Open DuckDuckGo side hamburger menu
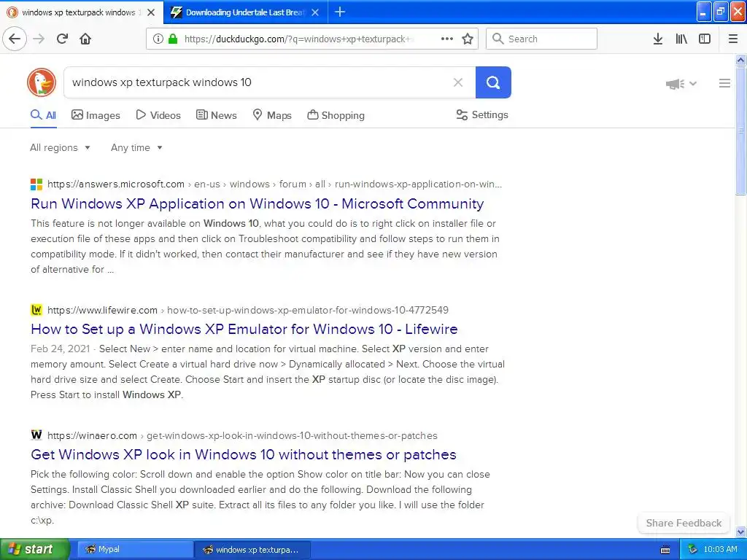747x560 pixels. click(724, 83)
